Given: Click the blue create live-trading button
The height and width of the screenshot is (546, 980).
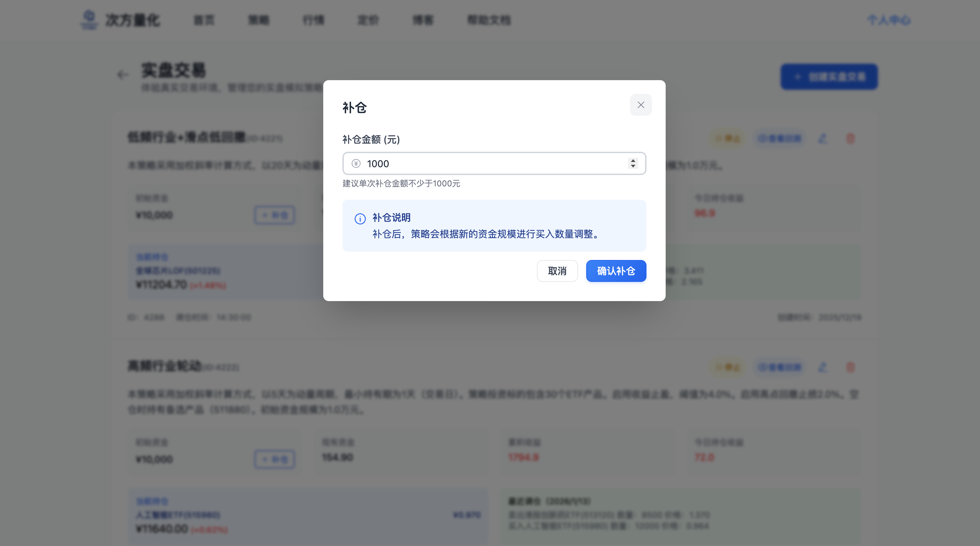Looking at the screenshot, I should pos(829,77).
